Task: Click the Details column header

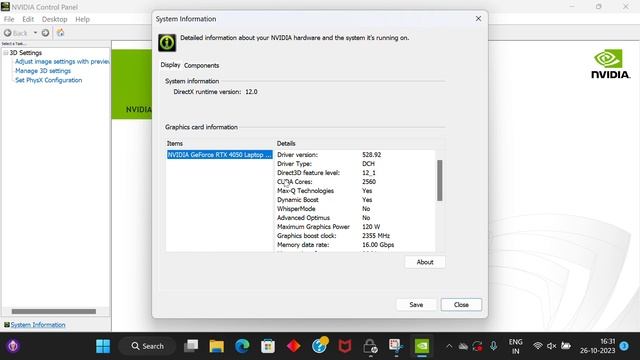Action: pos(286,143)
